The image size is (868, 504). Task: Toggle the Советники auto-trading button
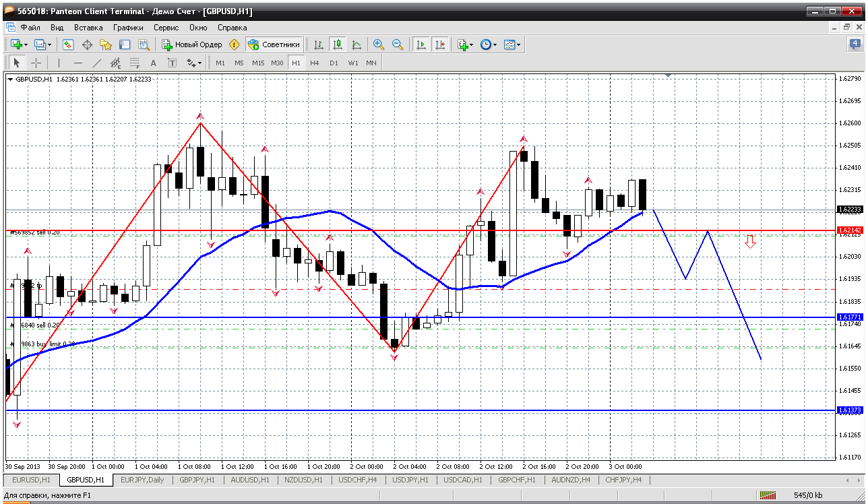coord(274,44)
